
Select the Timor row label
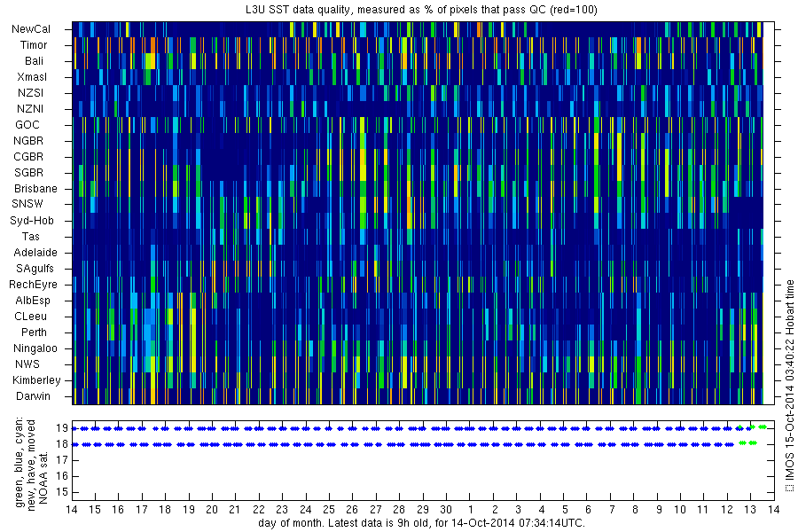[x=34, y=45]
